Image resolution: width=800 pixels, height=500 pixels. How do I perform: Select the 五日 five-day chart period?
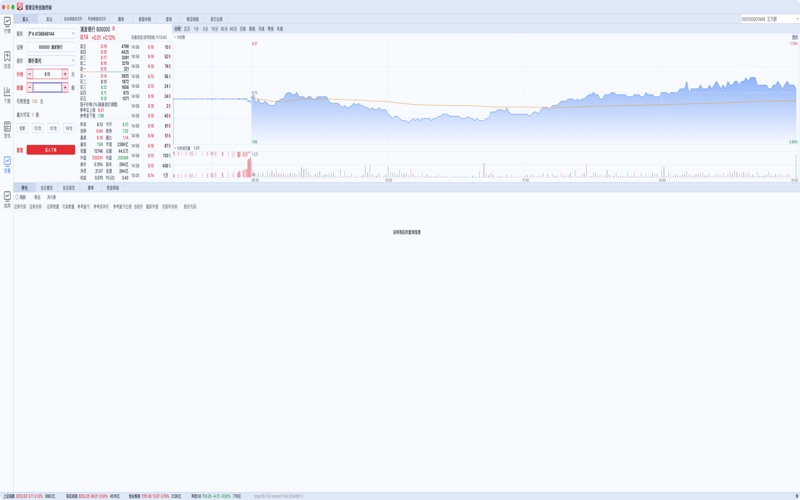coord(187,29)
